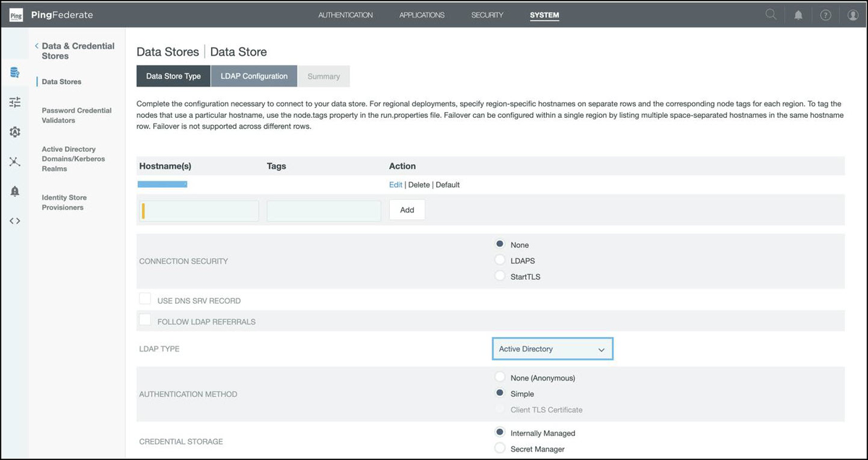Click the sliders settings sidebar icon
The image size is (868, 460).
click(14, 103)
